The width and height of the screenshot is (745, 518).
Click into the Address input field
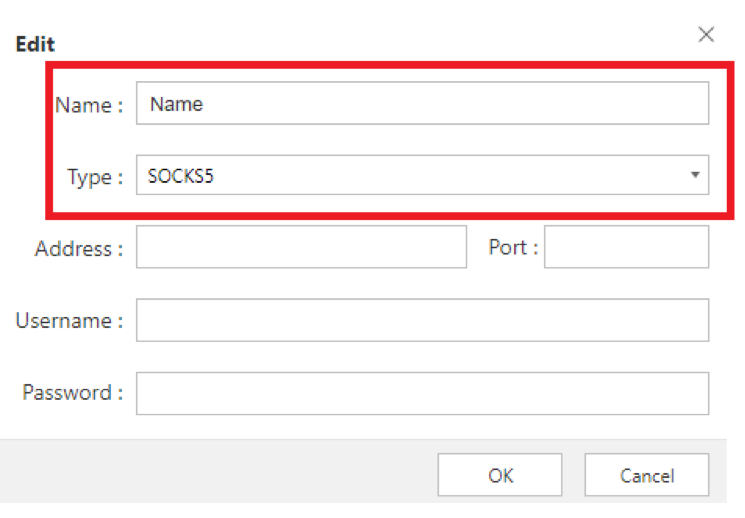301,247
